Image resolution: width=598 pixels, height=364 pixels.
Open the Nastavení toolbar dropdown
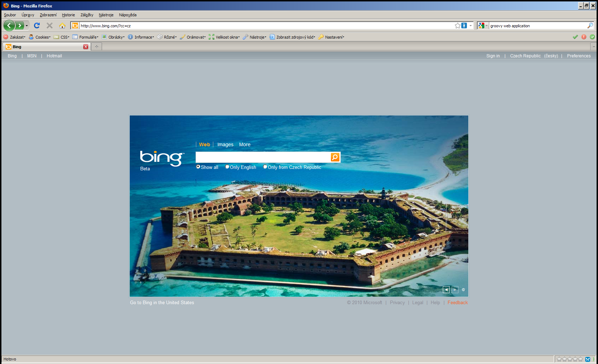(332, 37)
